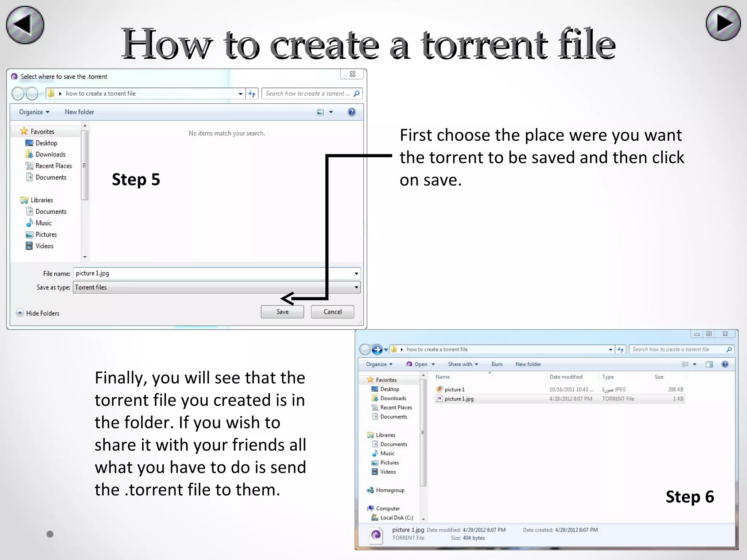
Task: Open Organize menu in Explorer window
Action: [x=379, y=364]
